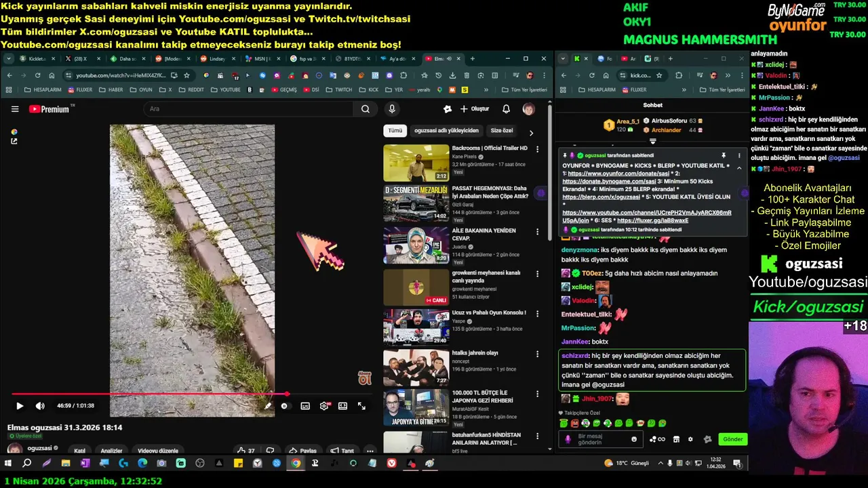Open Analizler for this video
This screenshot has height=488, width=868.
tap(112, 451)
